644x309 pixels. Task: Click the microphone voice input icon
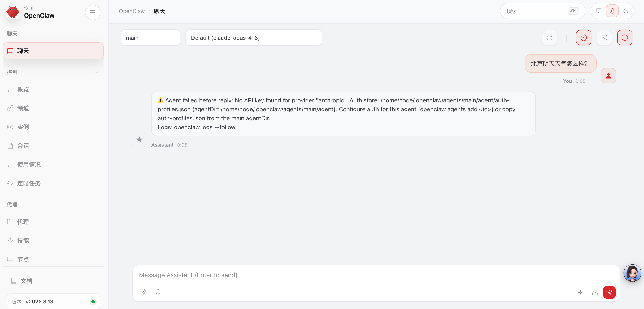(158, 292)
